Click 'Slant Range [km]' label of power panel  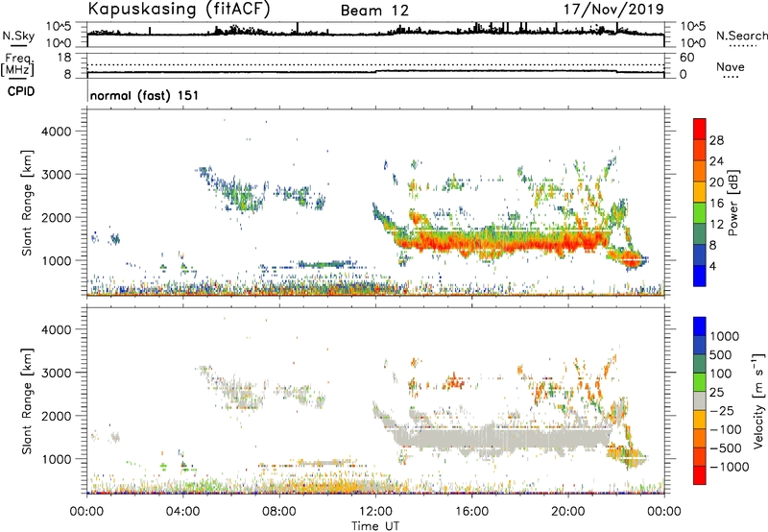(27, 203)
